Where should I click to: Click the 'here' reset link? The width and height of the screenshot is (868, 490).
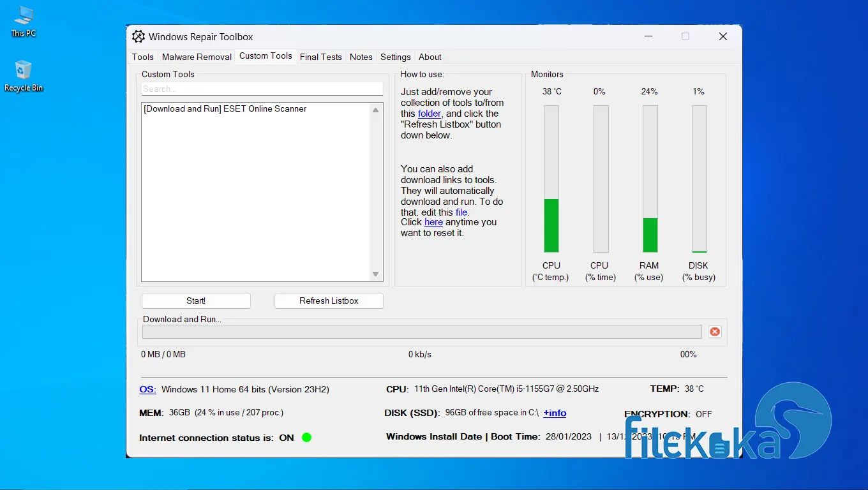[433, 222]
